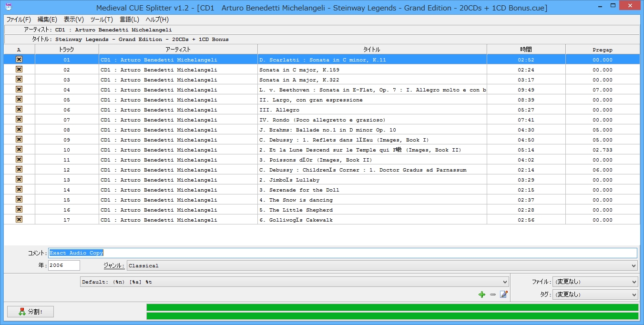This screenshot has height=325, width=644.
Task: Click the コメント field with Exact Audio Copy
Action: 343,253
